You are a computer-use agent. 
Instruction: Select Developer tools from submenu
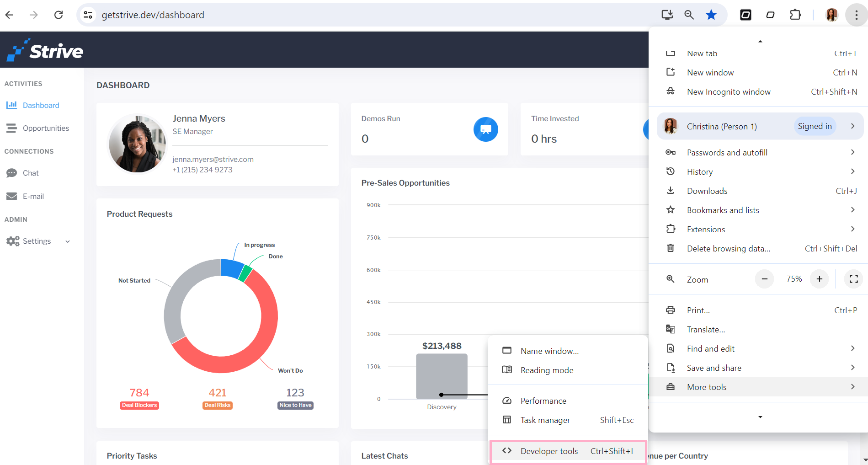point(568,451)
